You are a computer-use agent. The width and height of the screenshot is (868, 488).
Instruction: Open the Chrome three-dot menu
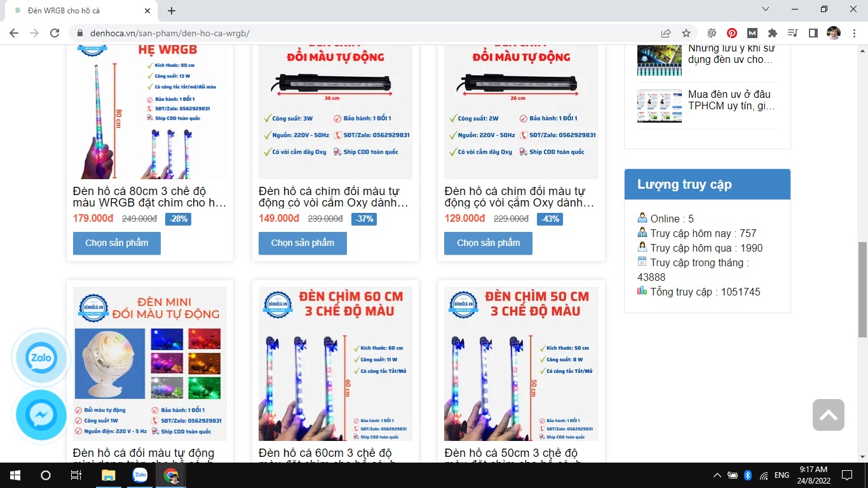click(854, 33)
